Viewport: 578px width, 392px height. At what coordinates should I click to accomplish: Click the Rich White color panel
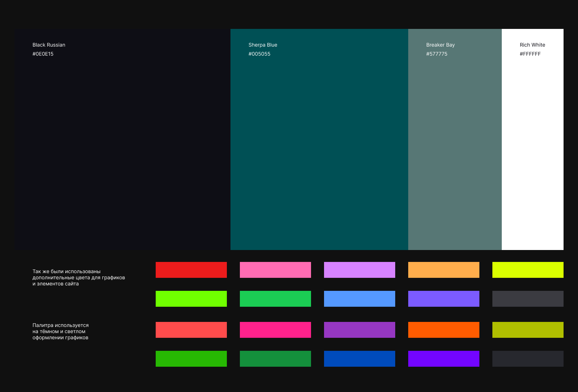tap(532, 145)
